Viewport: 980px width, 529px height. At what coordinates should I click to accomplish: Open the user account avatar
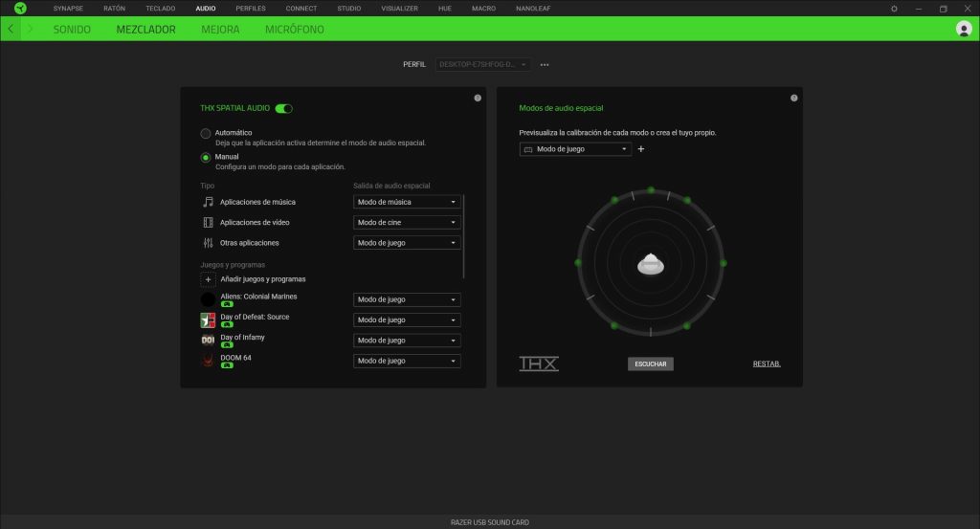tap(963, 29)
